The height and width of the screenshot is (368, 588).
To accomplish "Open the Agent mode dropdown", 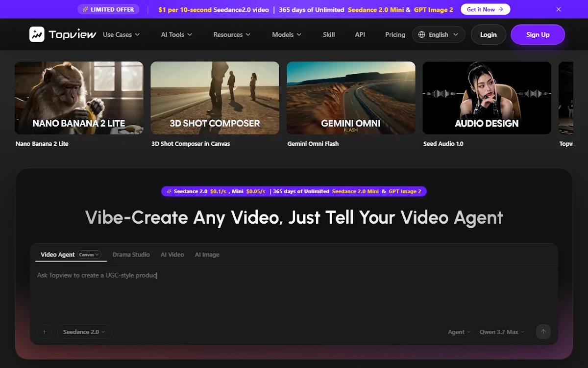I will (x=459, y=332).
